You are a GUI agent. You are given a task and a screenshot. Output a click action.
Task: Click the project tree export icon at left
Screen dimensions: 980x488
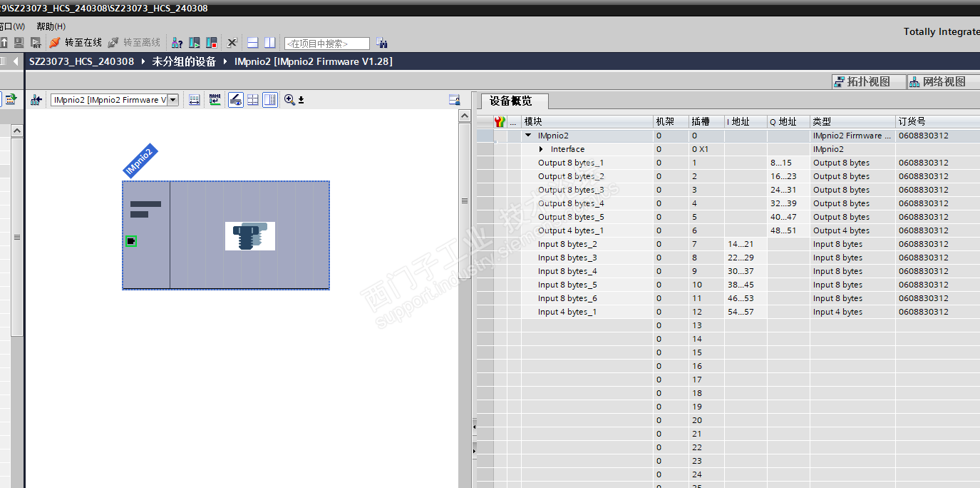[x=10, y=99]
